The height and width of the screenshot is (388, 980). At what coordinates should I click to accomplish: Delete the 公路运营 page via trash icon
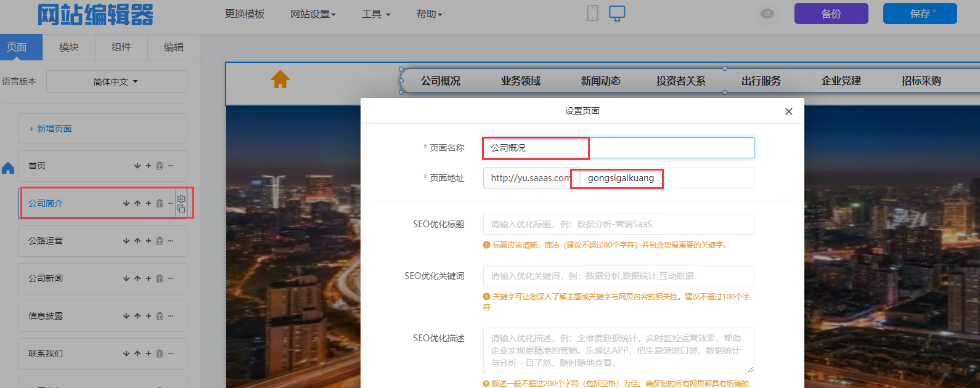(x=160, y=241)
